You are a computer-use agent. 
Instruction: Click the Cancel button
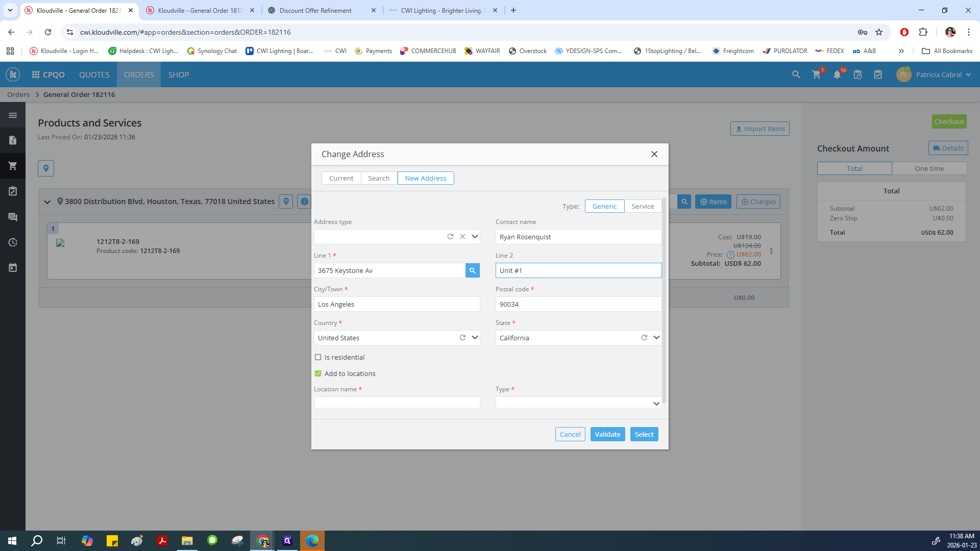click(570, 434)
